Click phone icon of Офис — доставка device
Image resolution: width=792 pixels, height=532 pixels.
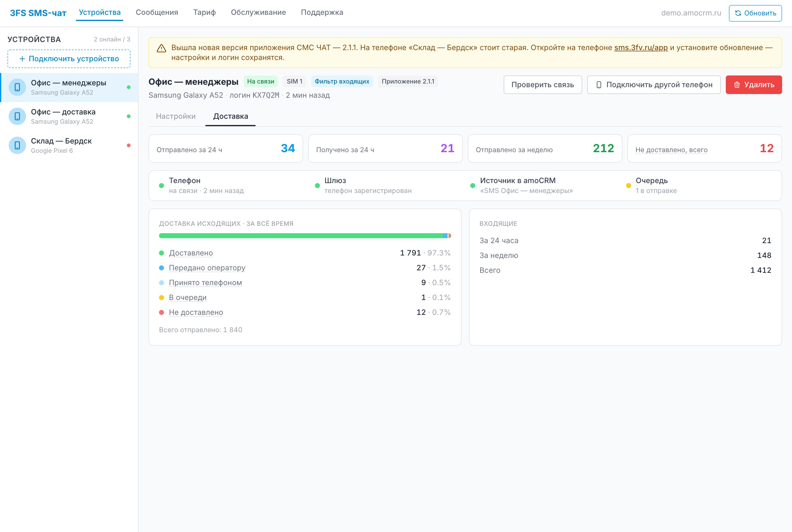(x=17, y=116)
